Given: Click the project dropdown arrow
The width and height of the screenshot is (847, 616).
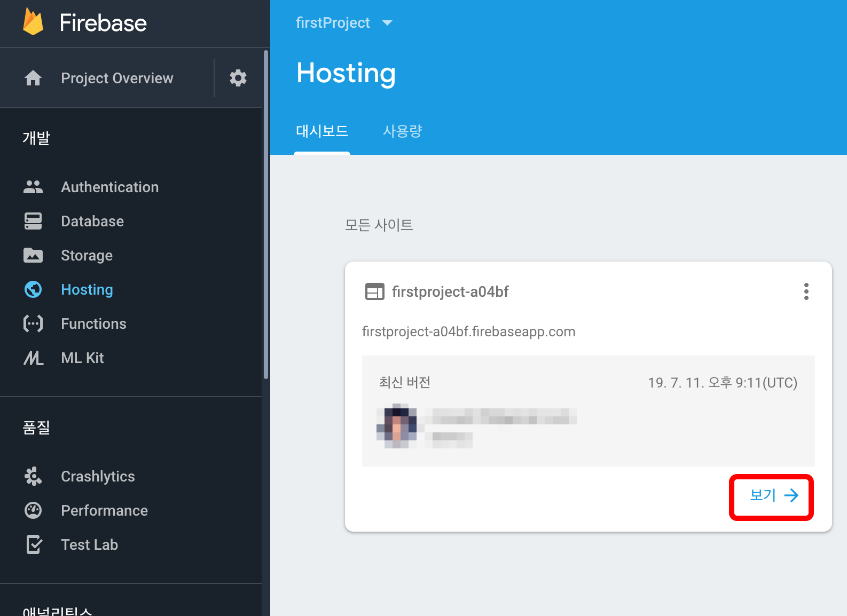Looking at the screenshot, I should point(388,22).
